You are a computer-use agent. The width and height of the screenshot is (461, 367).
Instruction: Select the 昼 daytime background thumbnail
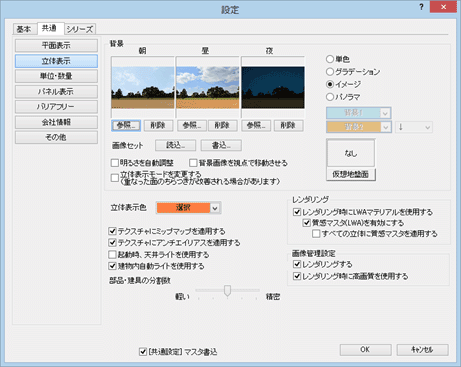(x=208, y=87)
